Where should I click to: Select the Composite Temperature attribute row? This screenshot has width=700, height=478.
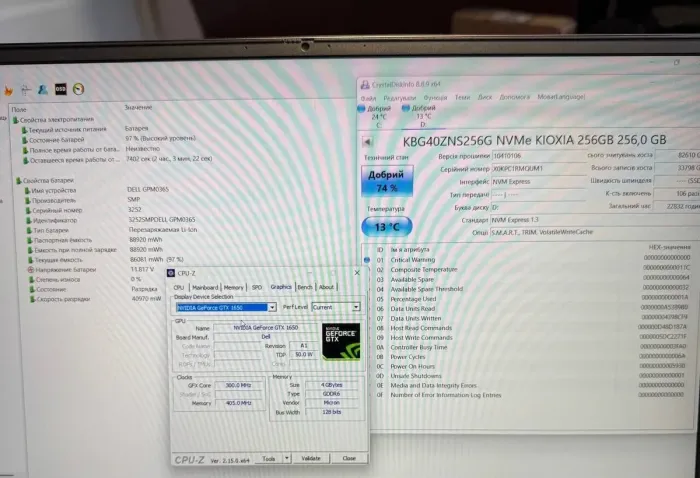click(533, 269)
